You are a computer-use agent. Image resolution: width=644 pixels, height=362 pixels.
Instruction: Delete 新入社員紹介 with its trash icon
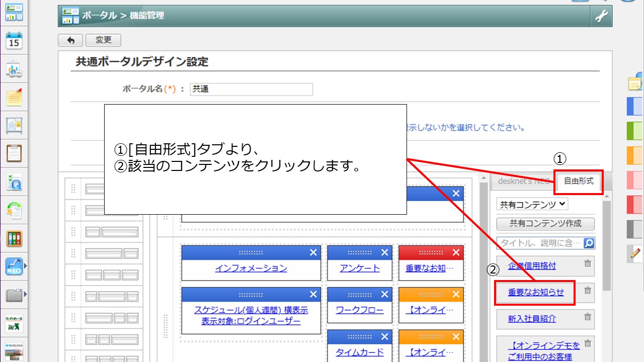coord(587,317)
